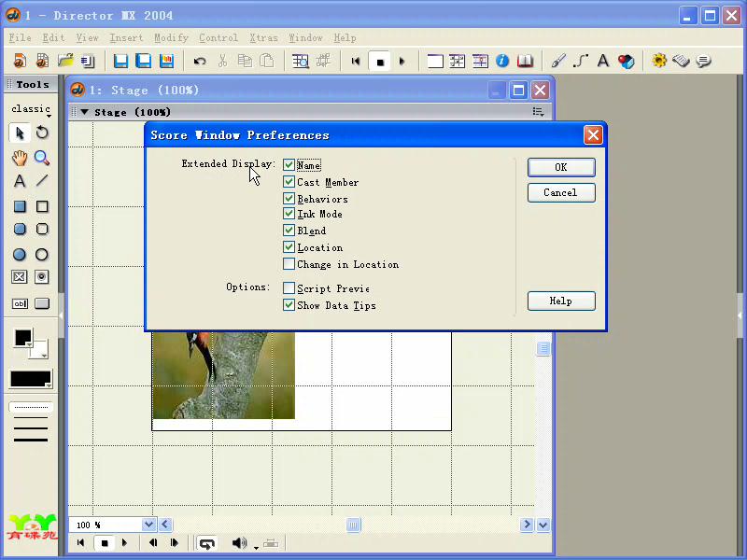Open the Window menu
The width and height of the screenshot is (747, 560).
click(305, 37)
